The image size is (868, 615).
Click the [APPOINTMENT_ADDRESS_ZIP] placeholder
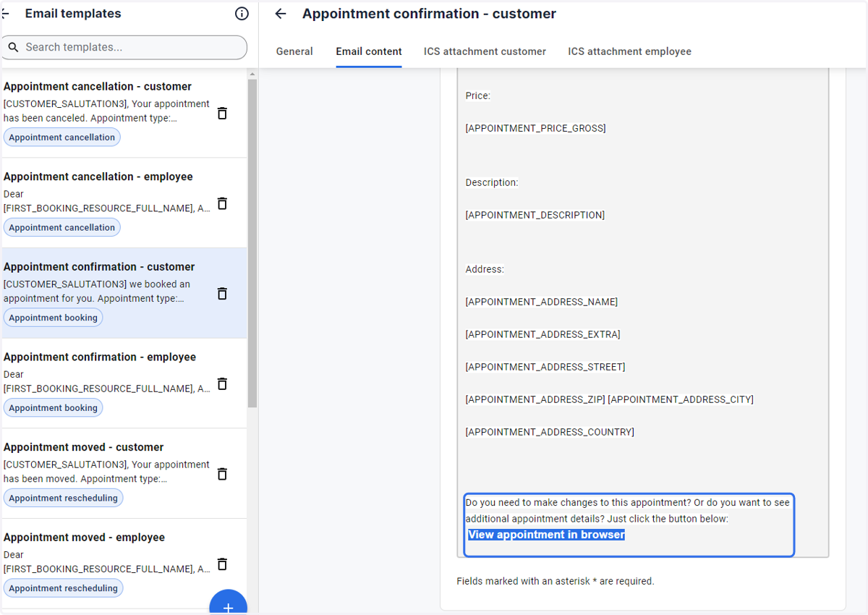point(535,399)
